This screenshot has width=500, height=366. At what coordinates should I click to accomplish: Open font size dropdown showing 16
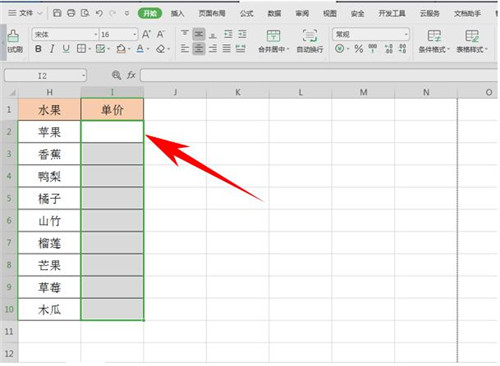[134, 34]
